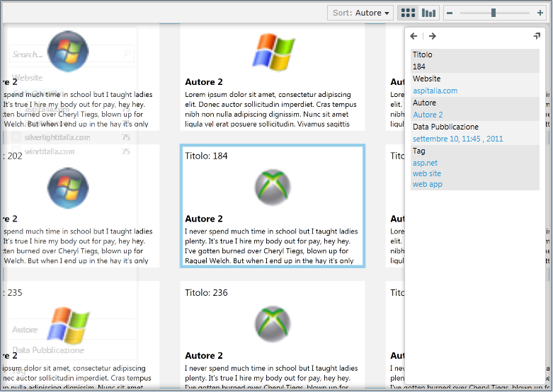Click the Xbox icon on the Titolo 236 card
The height and width of the screenshot is (392, 553).
click(273, 324)
